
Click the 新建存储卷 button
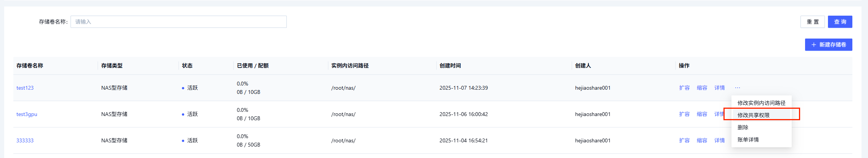pos(828,45)
